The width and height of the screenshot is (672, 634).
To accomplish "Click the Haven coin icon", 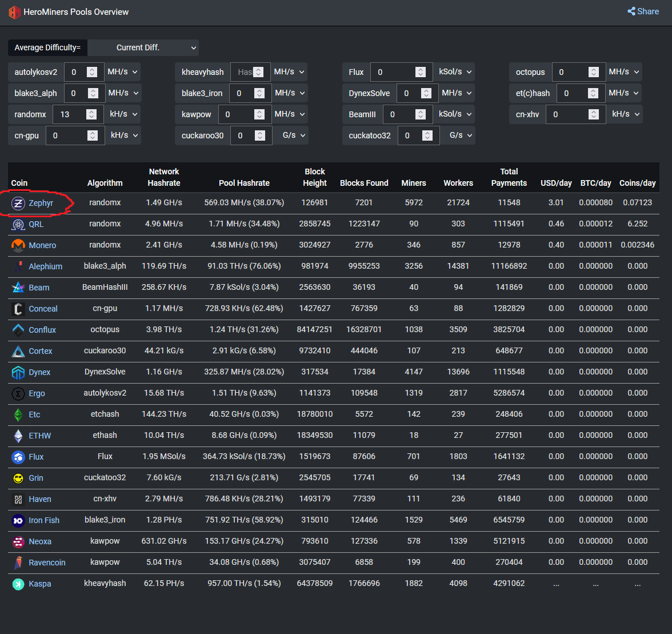I will [x=18, y=500].
